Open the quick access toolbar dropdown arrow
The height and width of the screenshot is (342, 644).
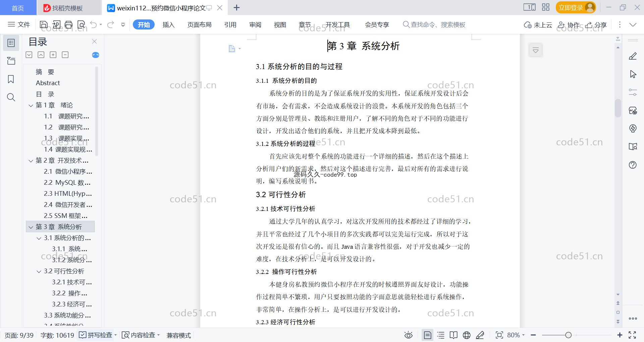[123, 24]
